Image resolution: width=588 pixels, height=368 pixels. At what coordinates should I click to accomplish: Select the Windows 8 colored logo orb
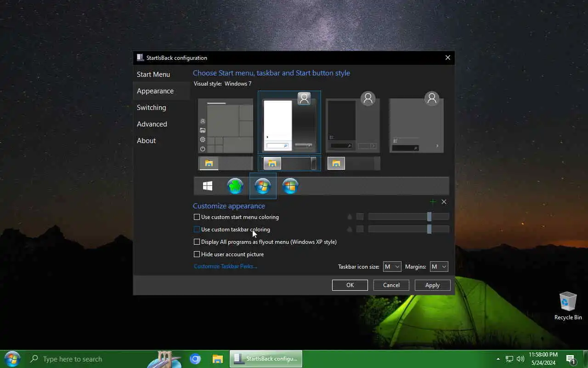point(290,186)
